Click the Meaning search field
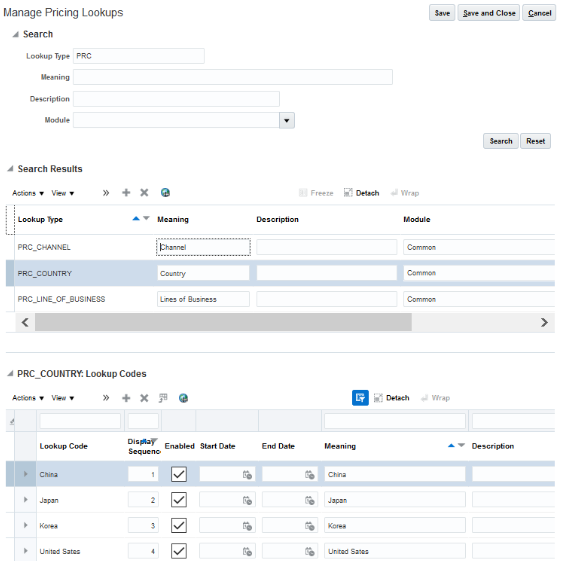The height and width of the screenshot is (562, 562). (x=233, y=77)
